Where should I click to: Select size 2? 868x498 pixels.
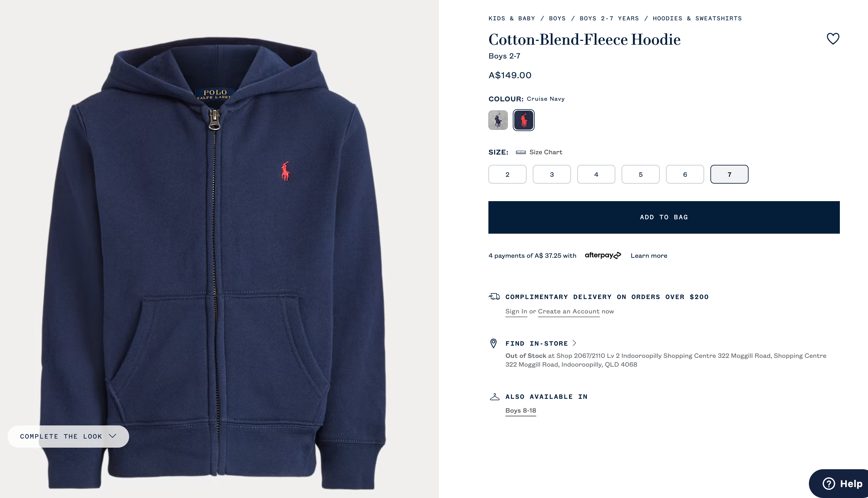507,175
